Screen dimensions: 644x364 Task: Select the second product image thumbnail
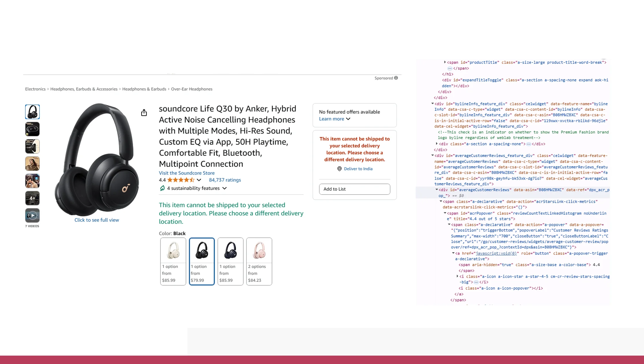point(32,129)
